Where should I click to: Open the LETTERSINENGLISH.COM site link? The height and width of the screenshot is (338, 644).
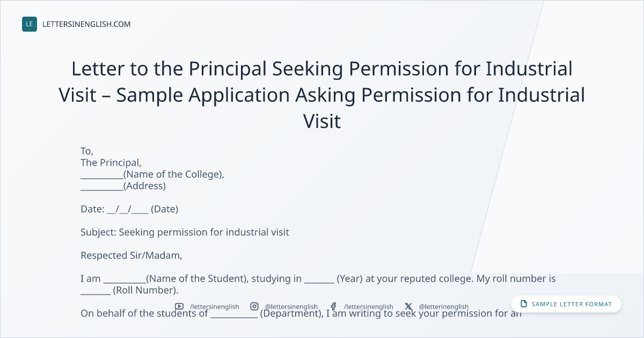click(x=86, y=24)
